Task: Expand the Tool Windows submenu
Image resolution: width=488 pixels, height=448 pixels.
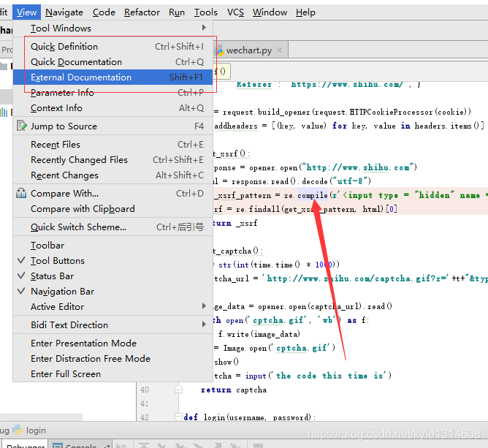Action: point(113,28)
